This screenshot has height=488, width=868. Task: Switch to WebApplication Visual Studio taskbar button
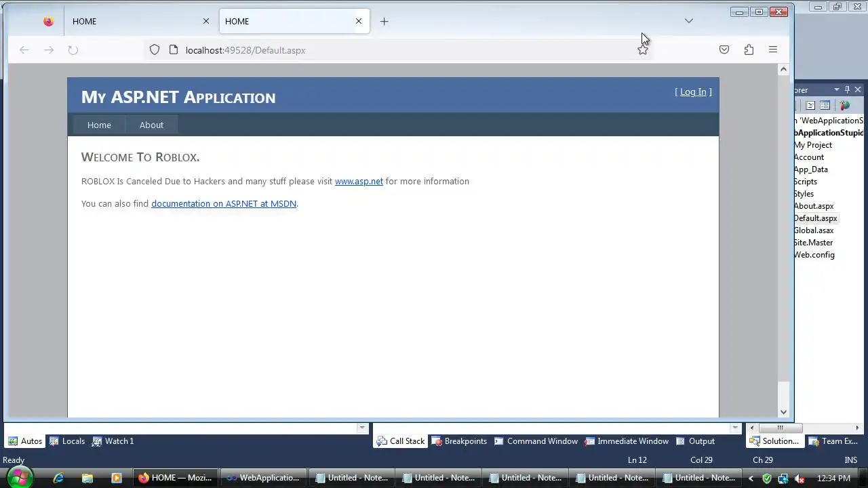point(263,478)
